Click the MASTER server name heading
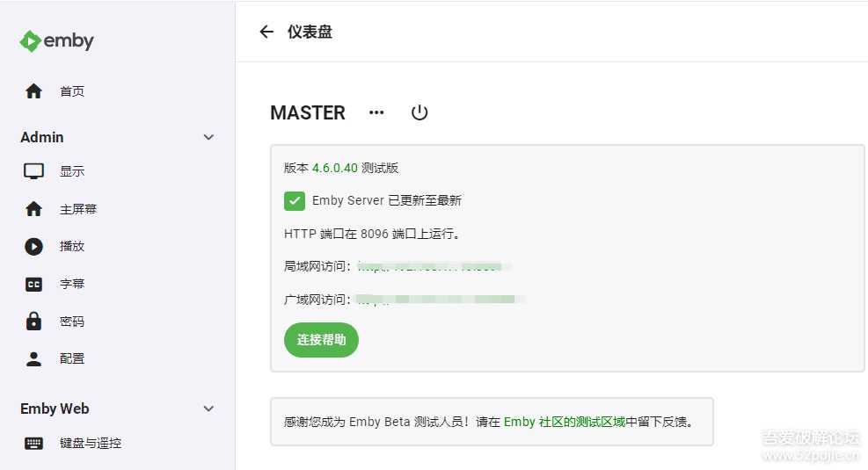 click(x=308, y=112)
